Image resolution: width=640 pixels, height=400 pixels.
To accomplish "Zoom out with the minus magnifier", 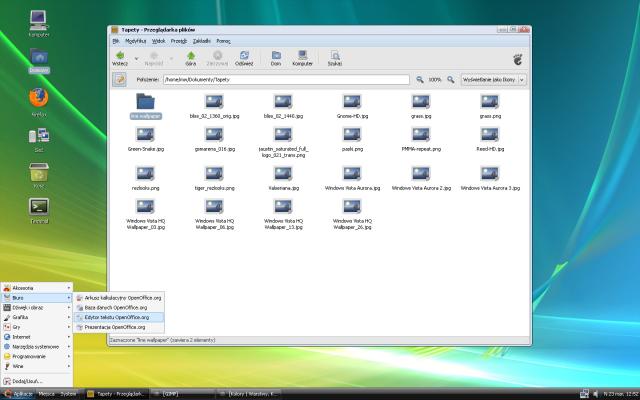I will (420, 80).
